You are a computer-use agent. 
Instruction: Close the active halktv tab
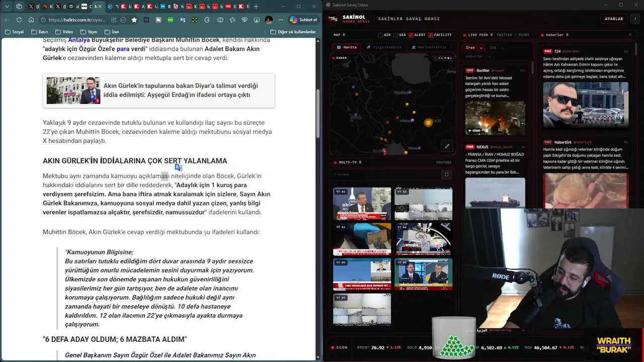tap(100, 7)
